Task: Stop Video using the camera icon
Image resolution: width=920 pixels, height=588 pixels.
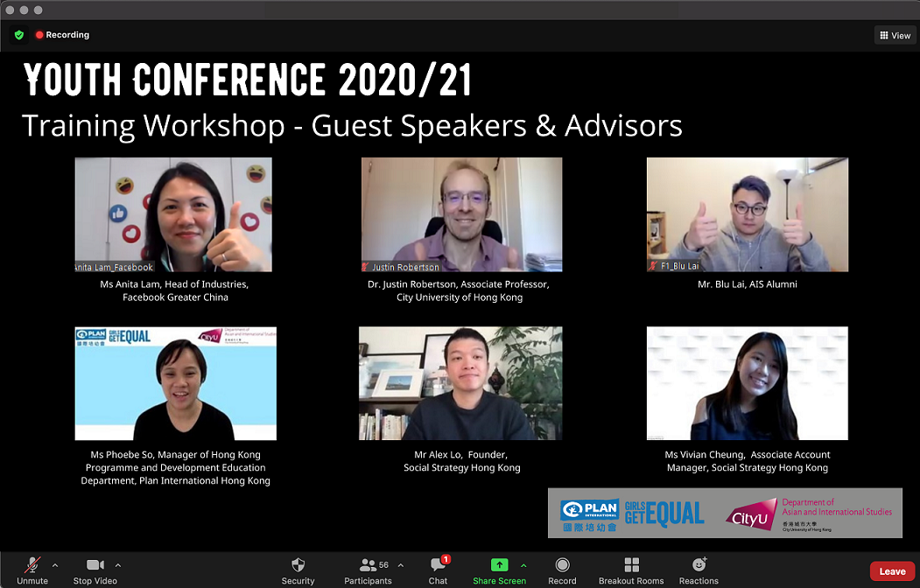Action: tap(95, 565)
